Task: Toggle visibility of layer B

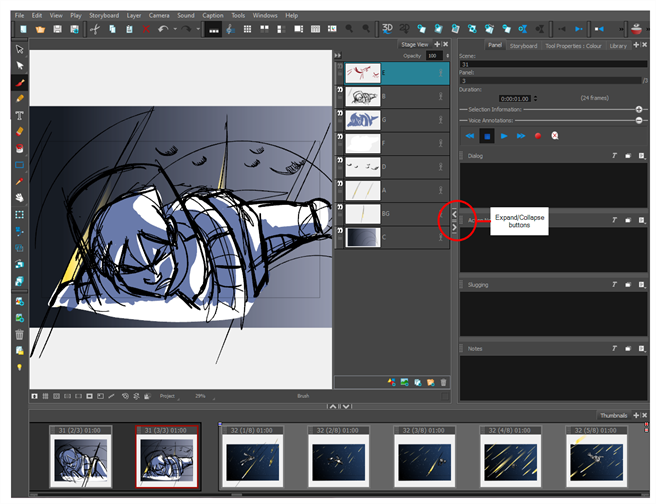Action: point(340,90)
